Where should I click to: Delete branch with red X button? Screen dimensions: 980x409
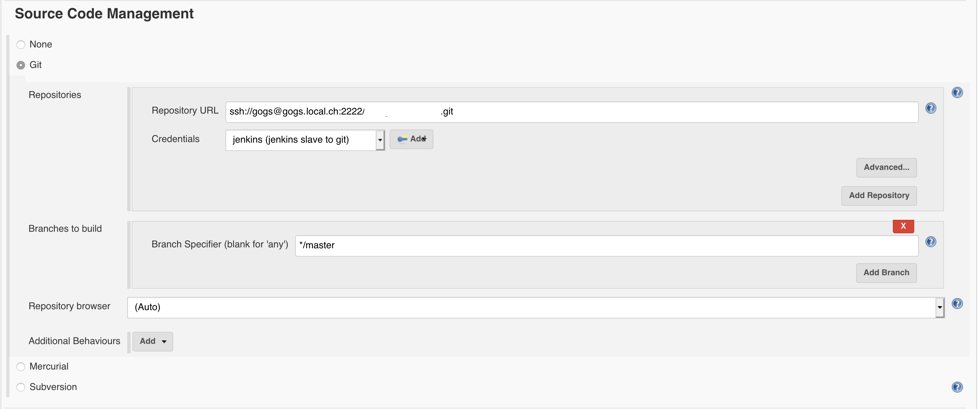(903, 226)
